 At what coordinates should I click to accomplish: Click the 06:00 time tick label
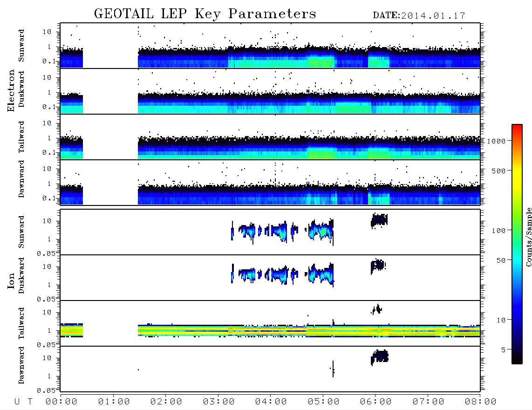376,402
